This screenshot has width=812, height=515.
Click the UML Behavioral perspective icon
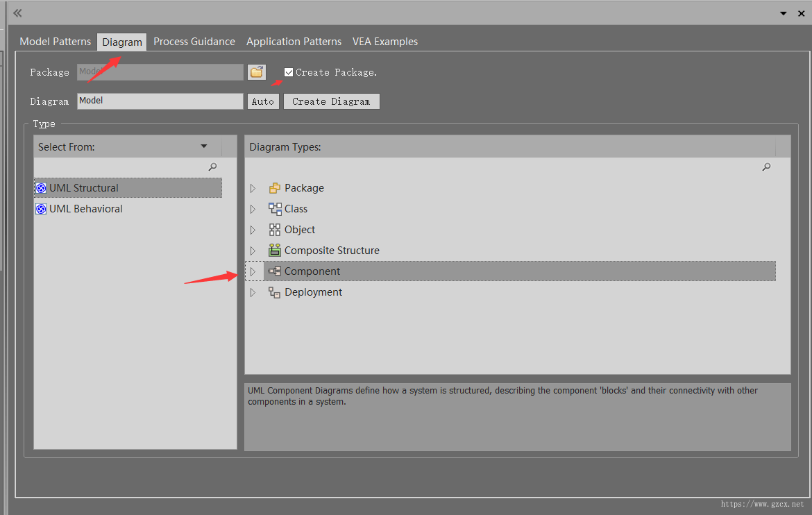click(41, 209)
